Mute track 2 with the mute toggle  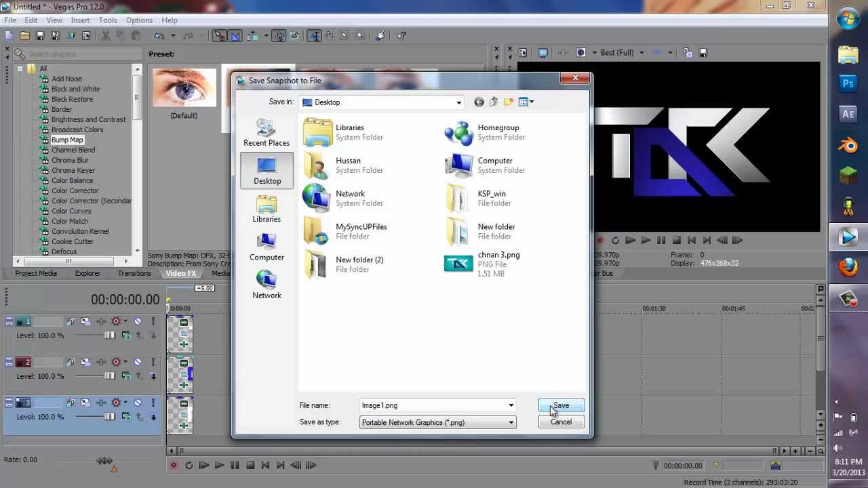pyautogui.click(x=138, y=362)
